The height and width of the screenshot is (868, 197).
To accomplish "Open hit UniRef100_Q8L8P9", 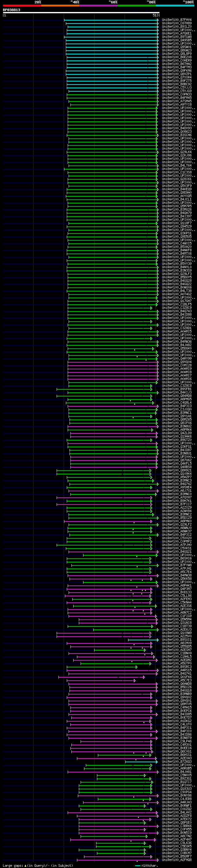I will pyautogui.click(x=177, y=54).
